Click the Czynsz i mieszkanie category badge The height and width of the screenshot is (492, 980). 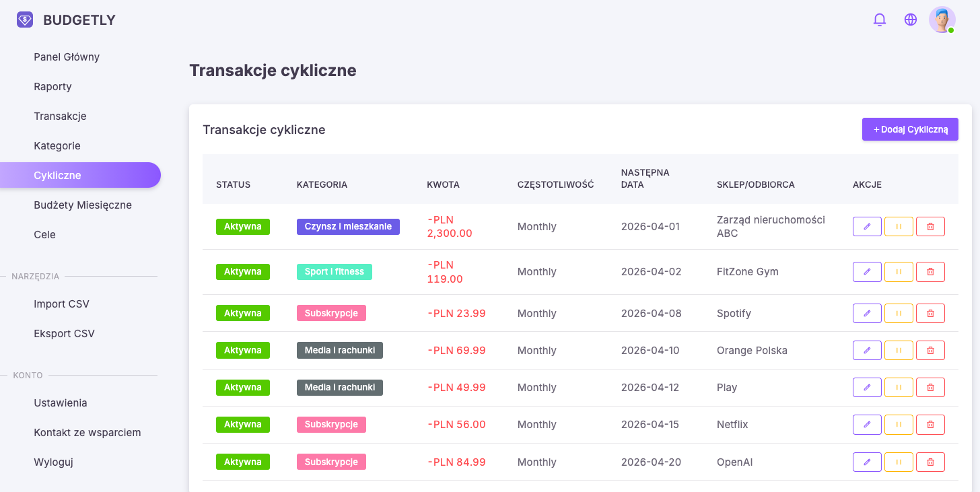click(348, 227)
